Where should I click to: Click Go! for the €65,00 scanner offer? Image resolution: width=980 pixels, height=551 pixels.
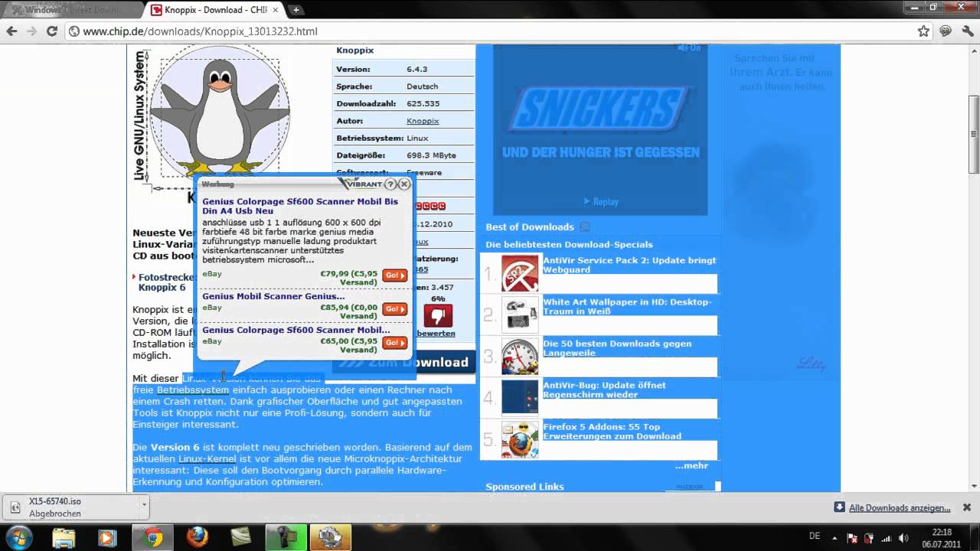click(x=394, y=343)
